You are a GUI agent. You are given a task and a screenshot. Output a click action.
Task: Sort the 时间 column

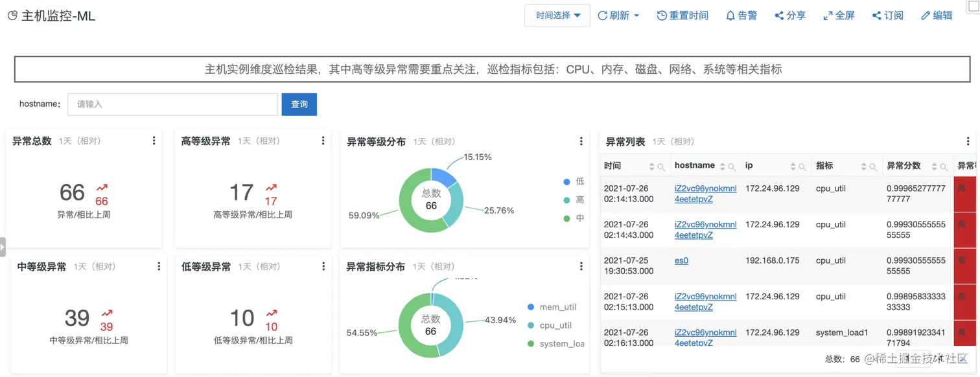click(651, 166)
